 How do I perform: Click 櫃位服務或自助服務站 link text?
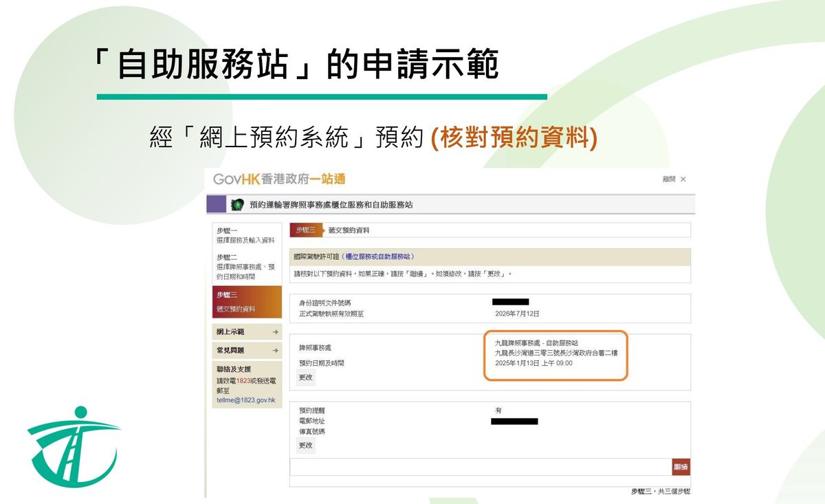click(x=378, y=256)
